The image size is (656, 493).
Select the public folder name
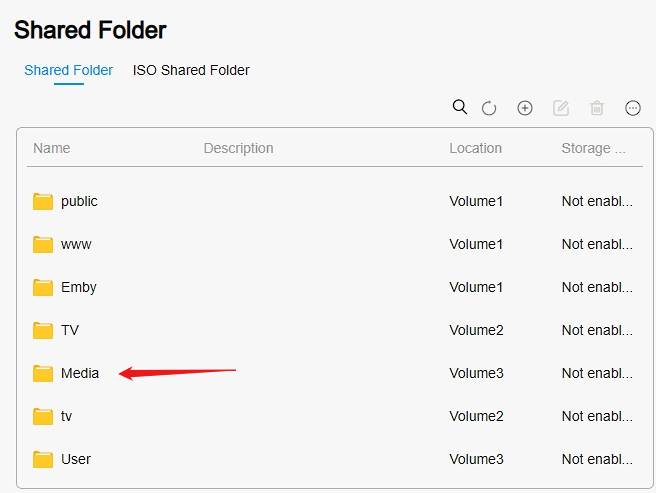79,201
